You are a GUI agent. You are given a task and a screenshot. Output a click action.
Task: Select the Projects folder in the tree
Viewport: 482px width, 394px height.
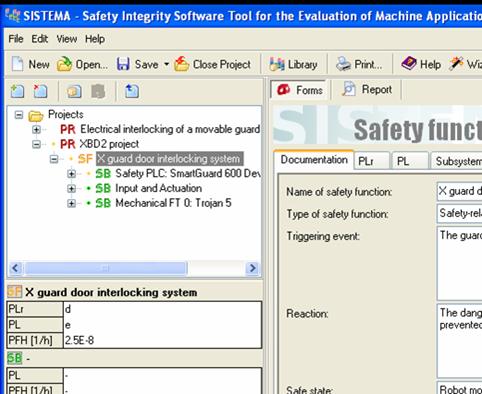click(x=66, y=114)
